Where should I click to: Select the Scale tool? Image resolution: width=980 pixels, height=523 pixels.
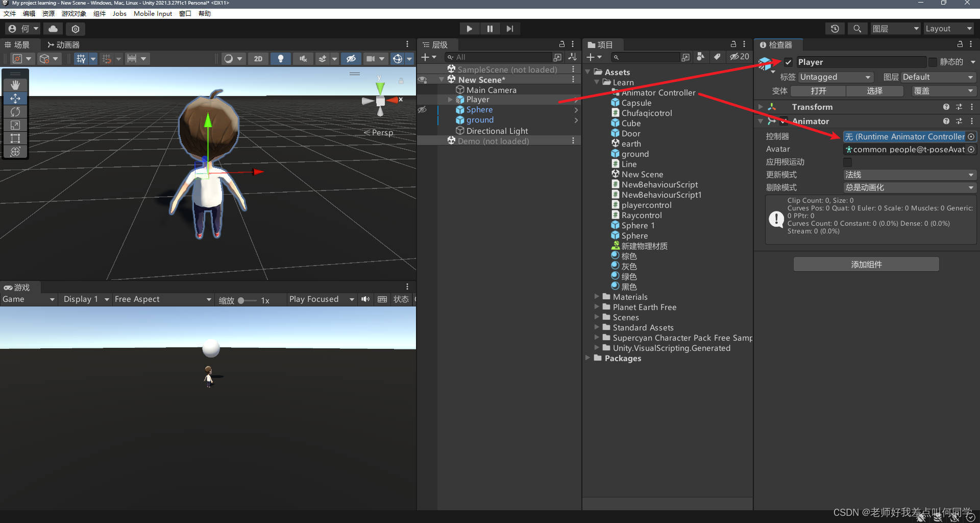tap(15, 125)
